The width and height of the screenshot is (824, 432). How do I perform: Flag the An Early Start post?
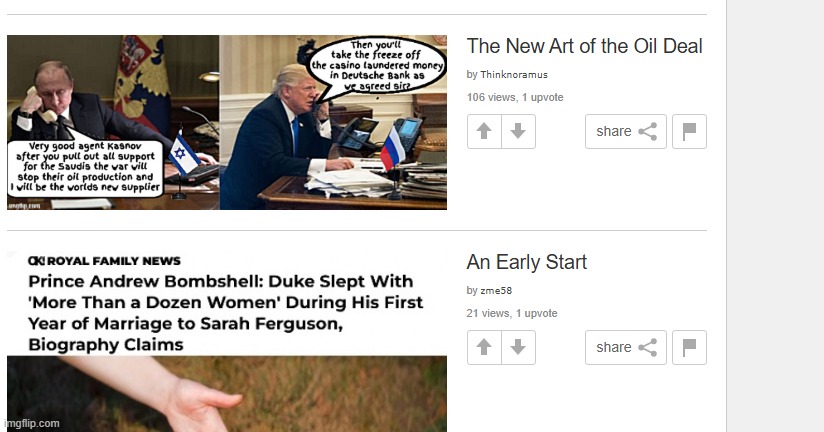click(689, 347)
